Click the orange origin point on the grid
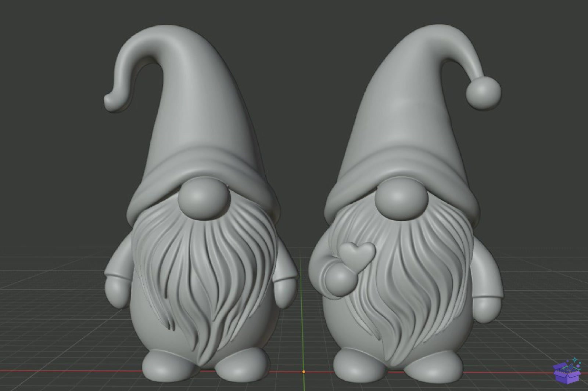Viewport: 588px width, 391px height. pos(304,372)
